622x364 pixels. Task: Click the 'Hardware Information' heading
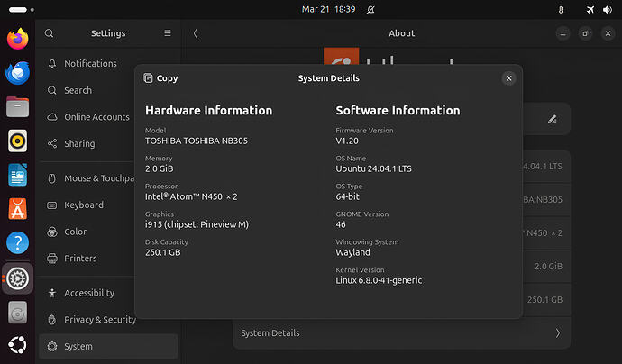[208, 110]
